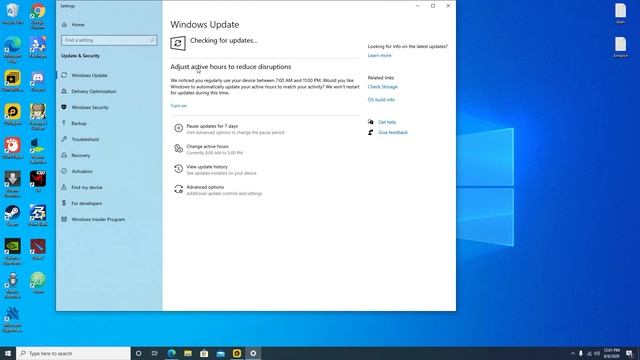Open the Mail app from the taskbar
This screenshot has width=640, height=360.
click(220, 353)
